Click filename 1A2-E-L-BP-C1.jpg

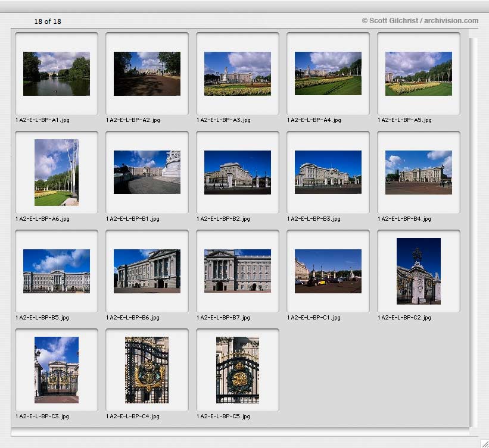[x=314, y=318]
